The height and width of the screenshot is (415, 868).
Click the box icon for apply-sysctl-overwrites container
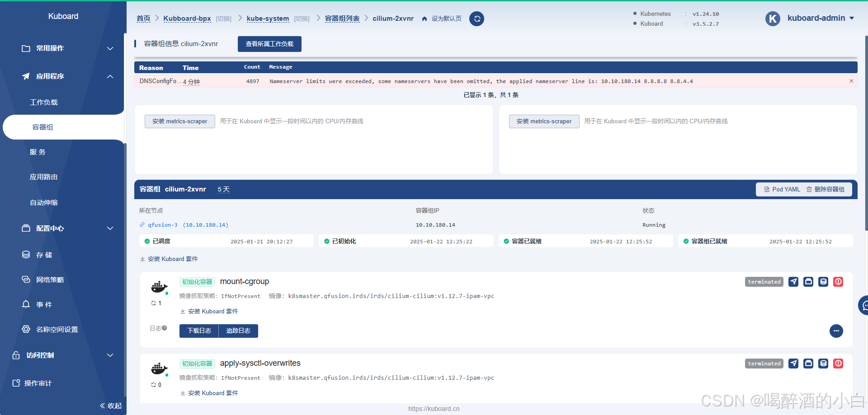pos(808,364)
